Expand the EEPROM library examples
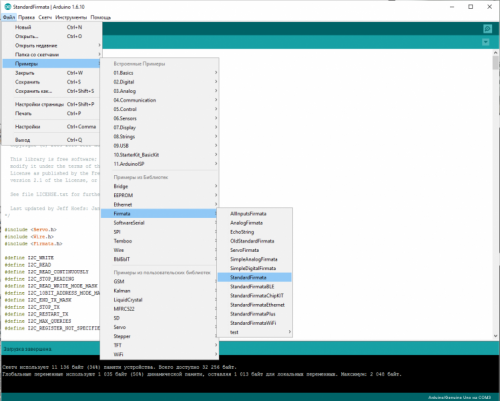The image size is (500, 401). (x=160, y=195)
